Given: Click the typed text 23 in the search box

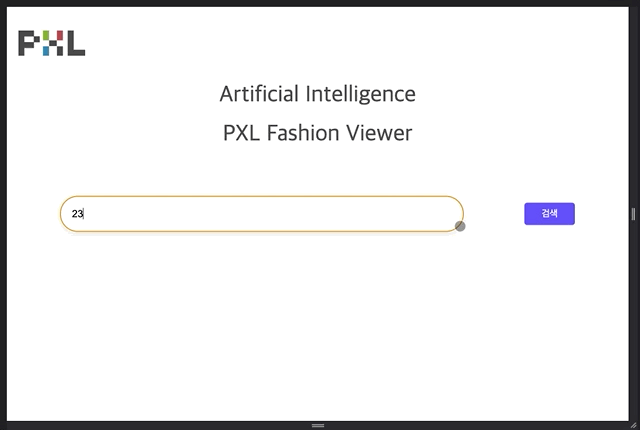Looking at the screenshot, I should [77, 214].
